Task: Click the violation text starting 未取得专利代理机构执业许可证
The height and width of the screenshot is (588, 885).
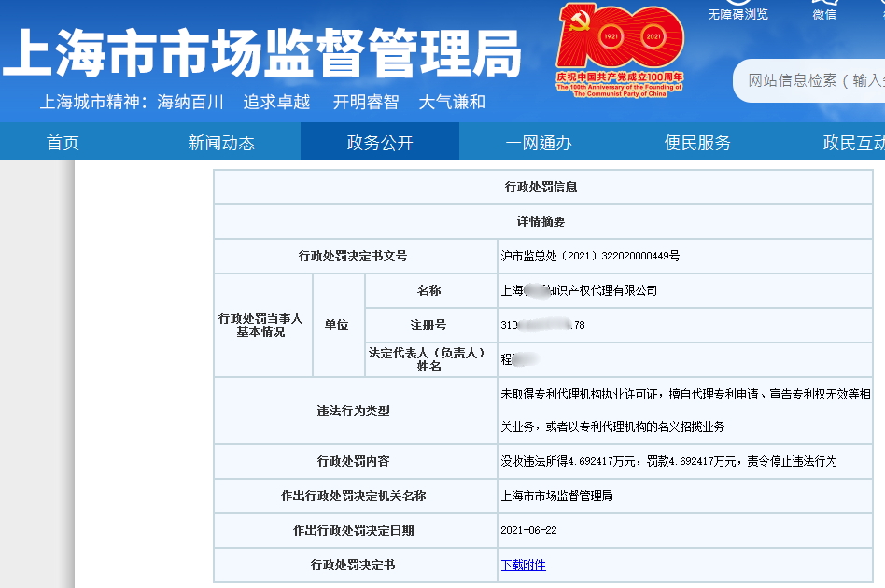Action: (685, 411)
